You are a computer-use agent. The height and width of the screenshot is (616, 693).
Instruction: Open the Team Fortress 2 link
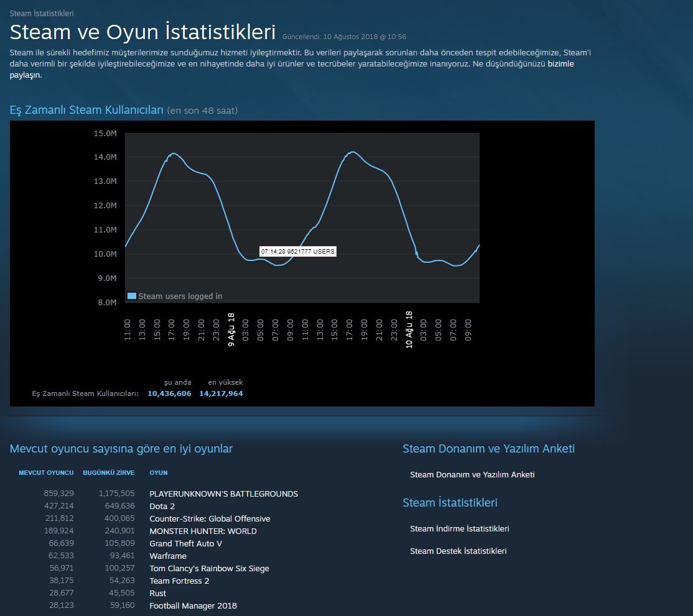pos(179,581)
